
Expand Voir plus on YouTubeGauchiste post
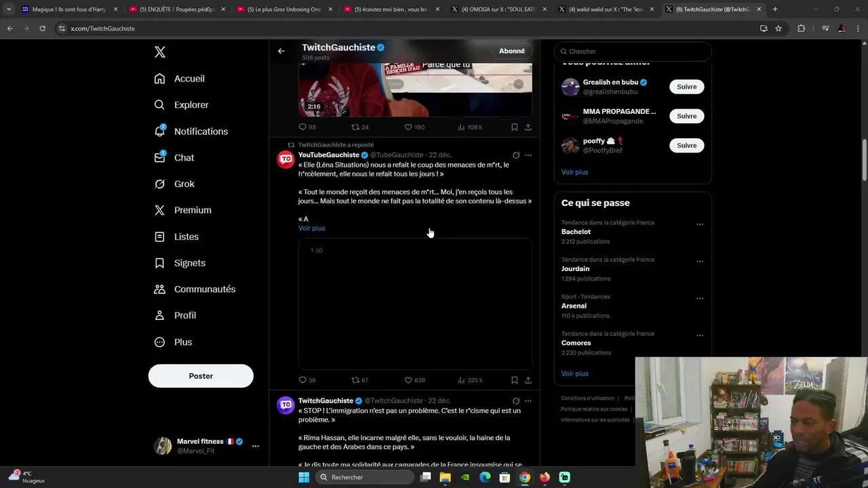(311, 228)
